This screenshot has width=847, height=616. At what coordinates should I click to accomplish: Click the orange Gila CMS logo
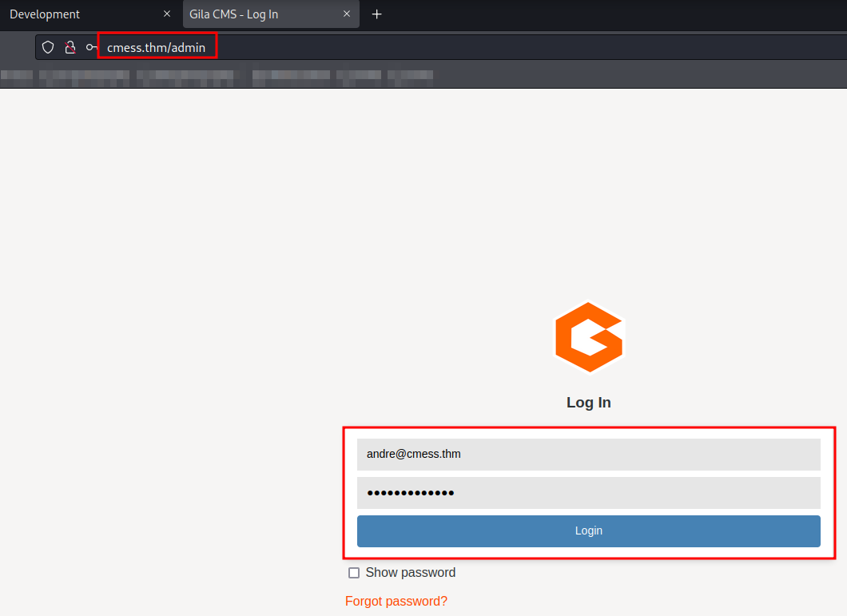(x=589, y=337)
